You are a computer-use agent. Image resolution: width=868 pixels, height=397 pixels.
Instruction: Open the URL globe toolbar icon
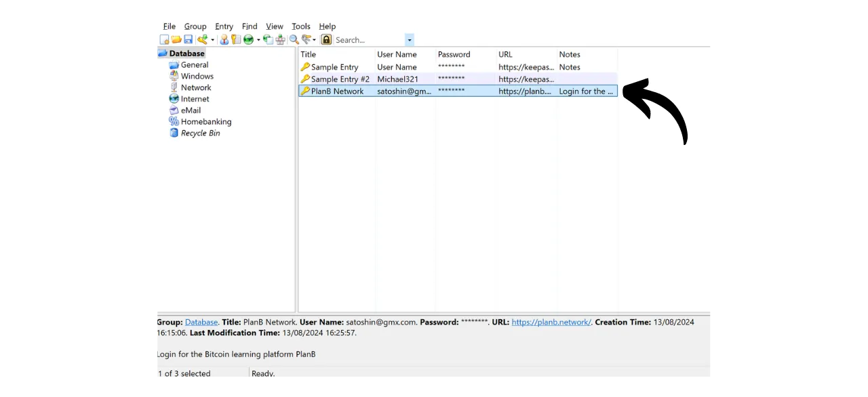249,39
